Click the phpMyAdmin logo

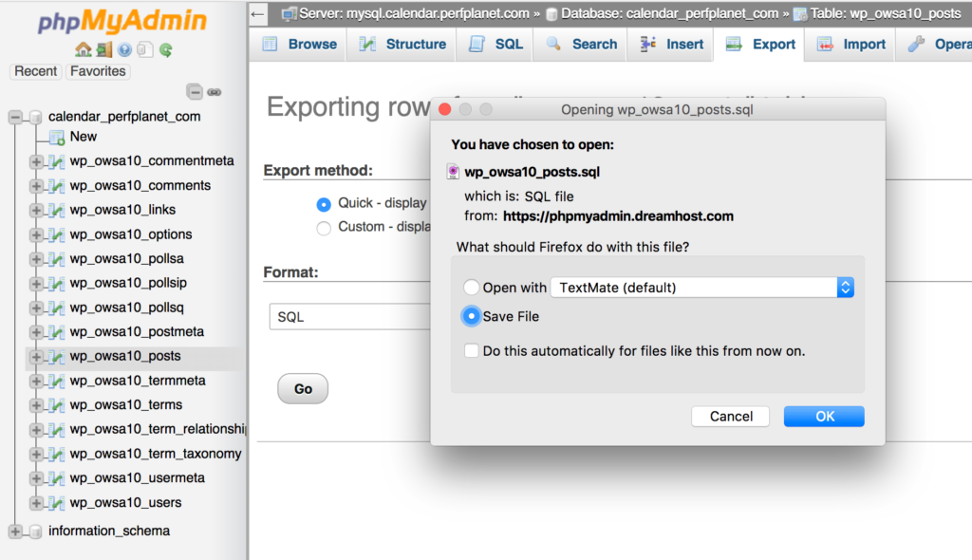tap(122, 21)
